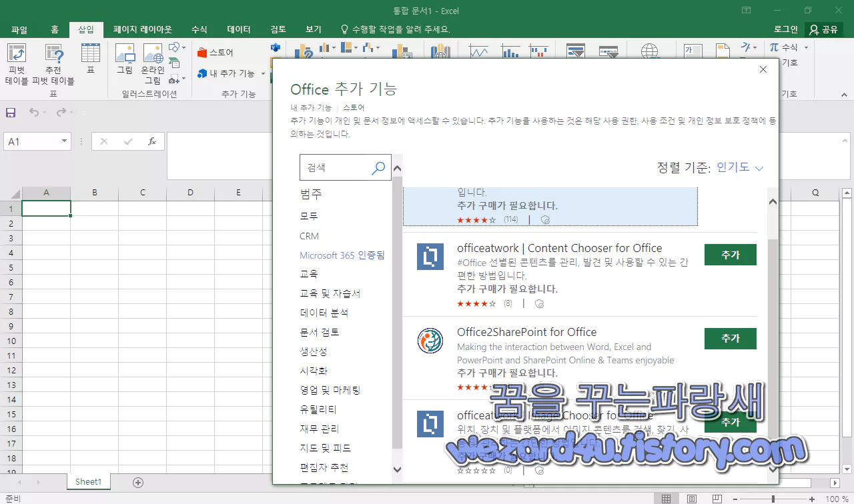Insert a waterfall or stock chart

370,47
